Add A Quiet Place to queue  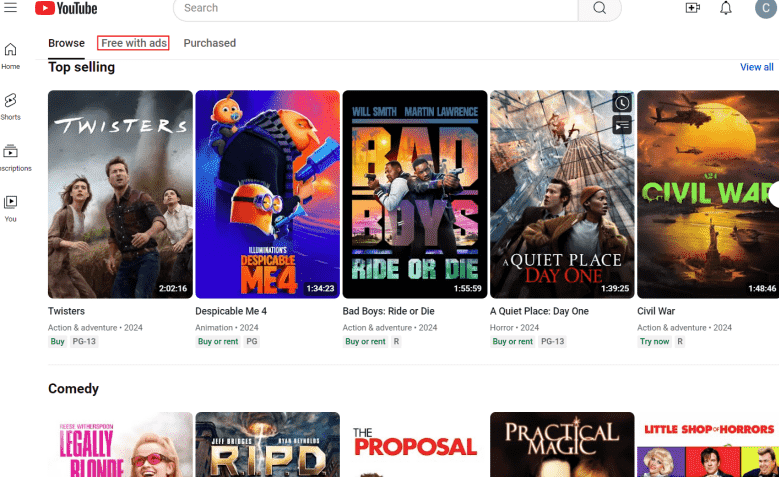(622, 125)
